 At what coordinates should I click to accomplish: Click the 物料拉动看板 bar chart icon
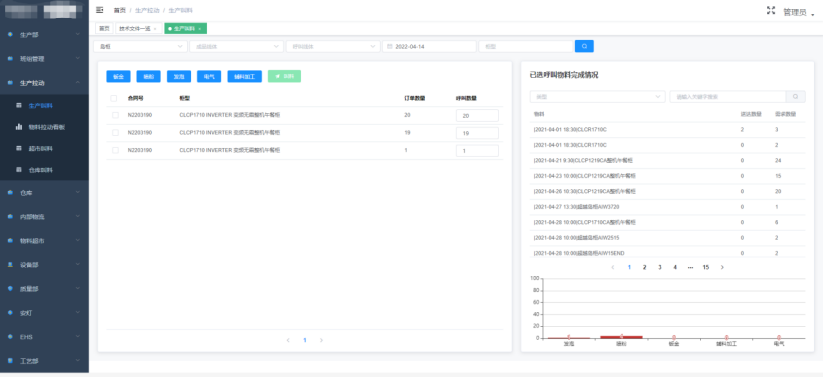[x=19, y=127]
